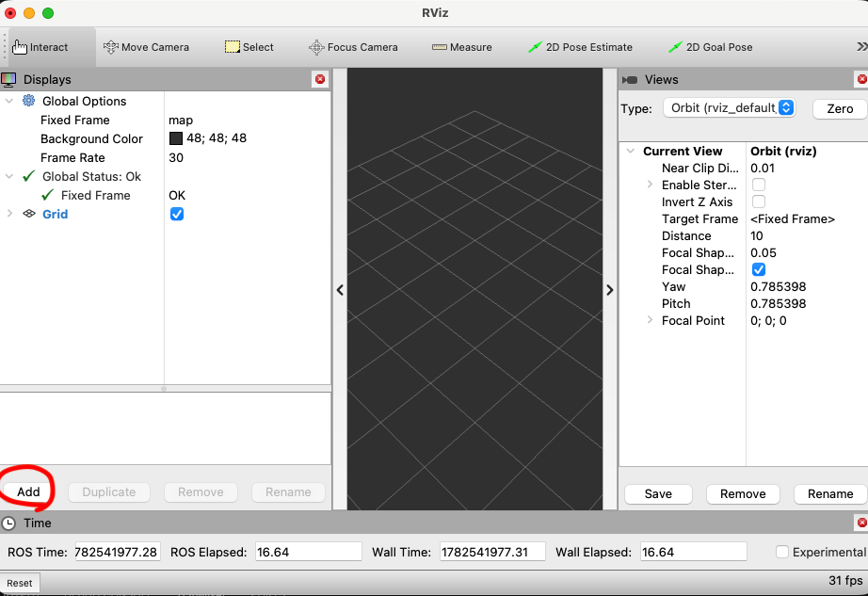Toggle Enable Stereo Rendering checkbox
The image size is (868, 596).
[x=759, y=185]
